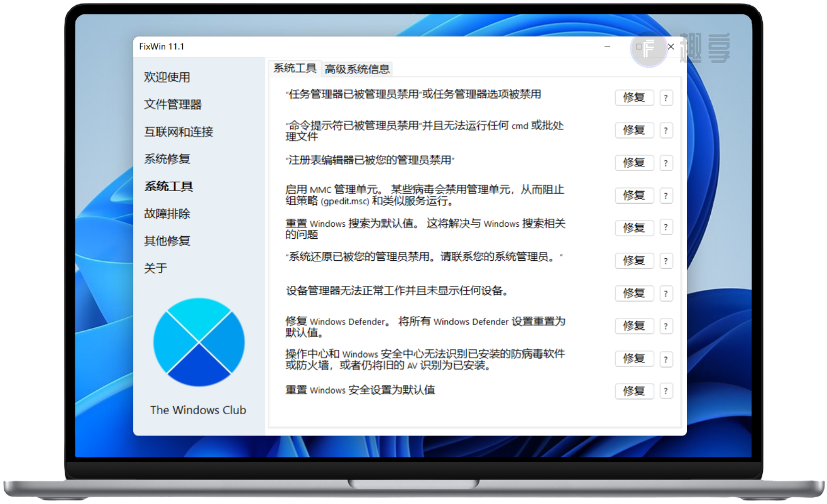Click the FixWin 11.1 title text
Viewport: 827px width, 504px height.
[162, 47]
